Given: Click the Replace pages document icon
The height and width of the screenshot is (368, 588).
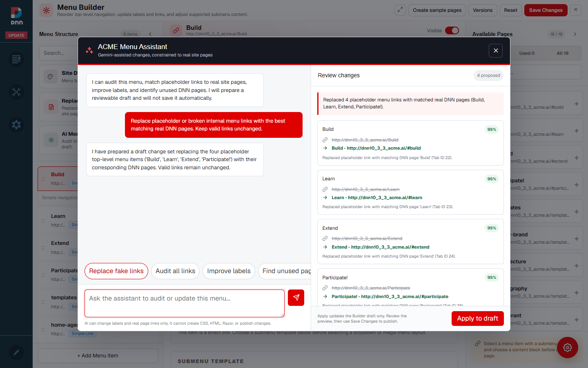Looking at the screenshot, I should pos(51,107).
